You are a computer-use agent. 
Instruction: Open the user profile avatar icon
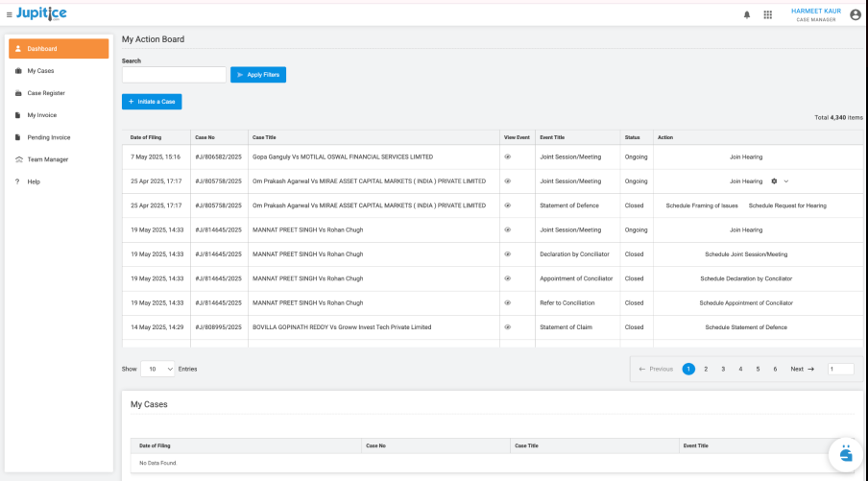(855, 14)
